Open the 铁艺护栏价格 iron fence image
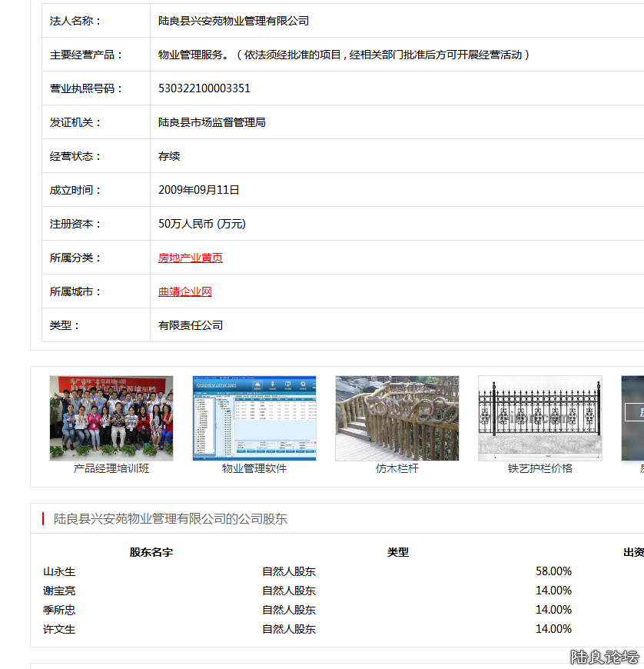 (540, 418)
